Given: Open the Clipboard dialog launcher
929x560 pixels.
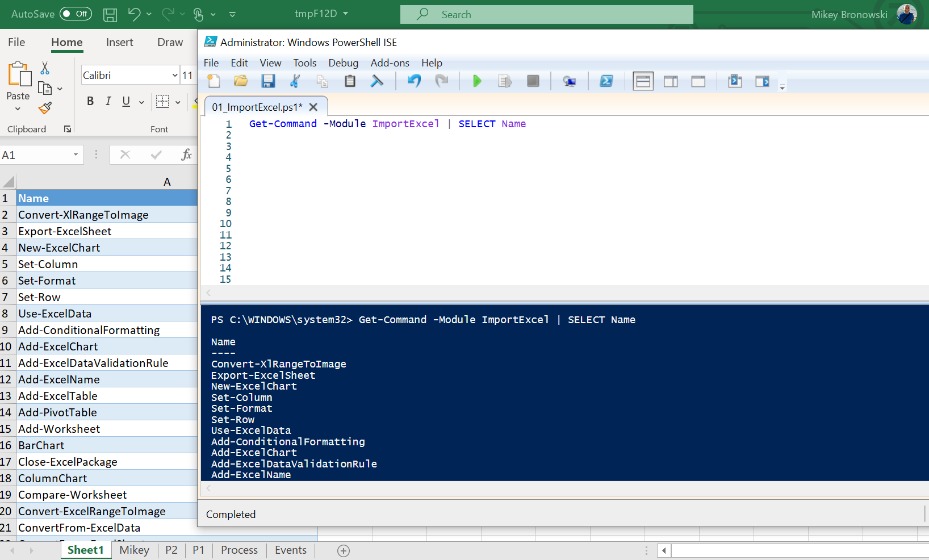Looking at the screenshot, I should tap(67, 129).
